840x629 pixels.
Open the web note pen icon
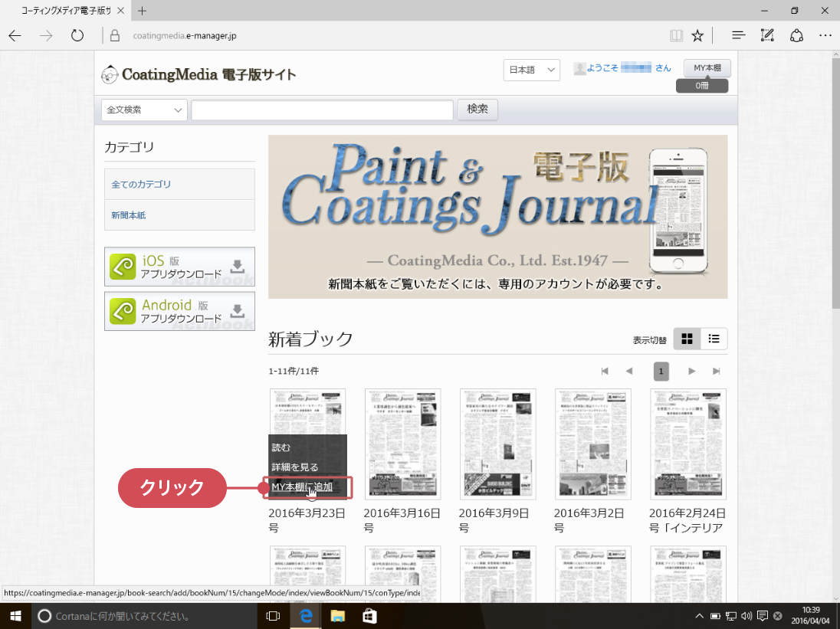(766, 35)
